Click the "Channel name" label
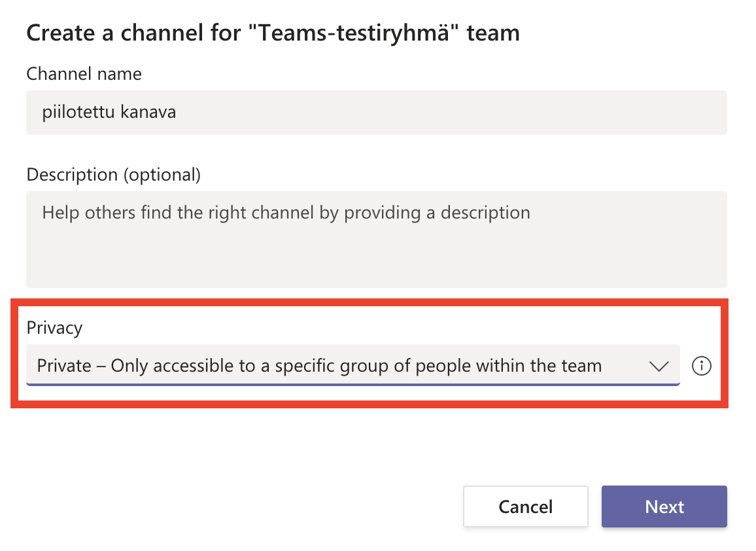This screenshot has height=551, width=756. click(x=84, y=74)
